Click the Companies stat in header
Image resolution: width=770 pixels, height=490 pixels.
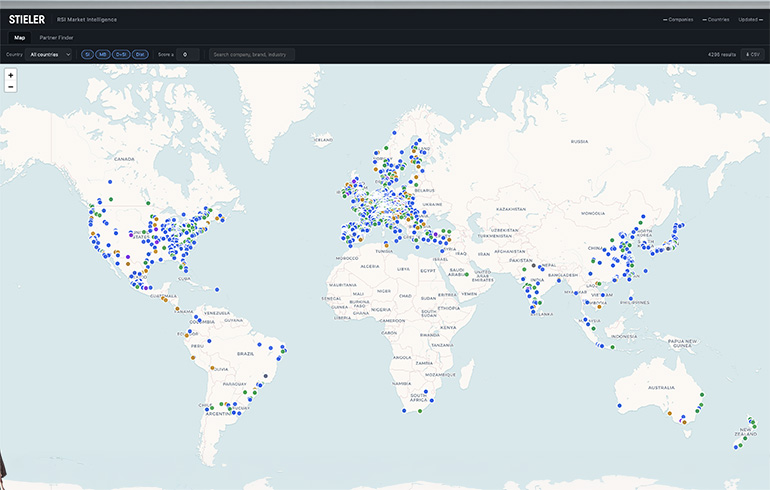tap(678, 19)
